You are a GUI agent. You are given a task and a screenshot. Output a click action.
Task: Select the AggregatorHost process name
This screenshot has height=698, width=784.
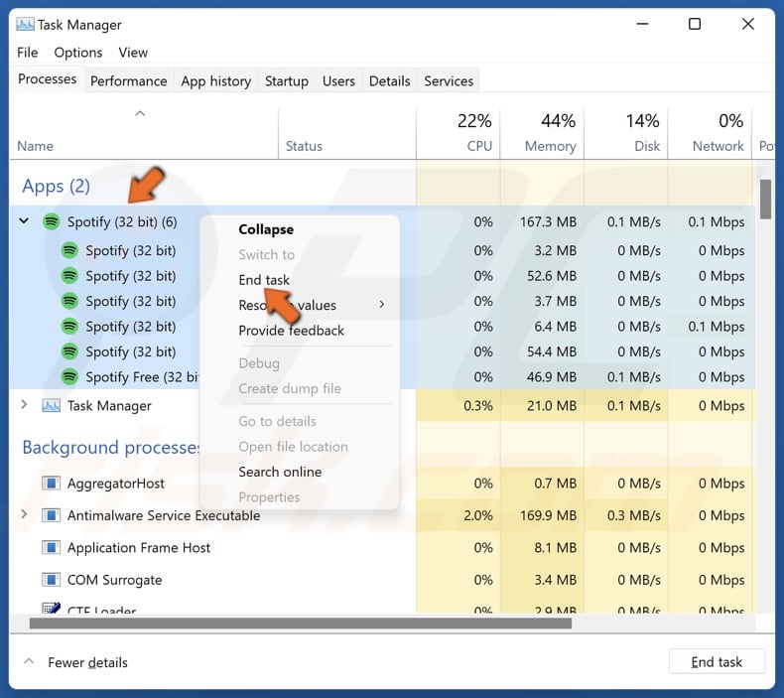click(115, 484)
